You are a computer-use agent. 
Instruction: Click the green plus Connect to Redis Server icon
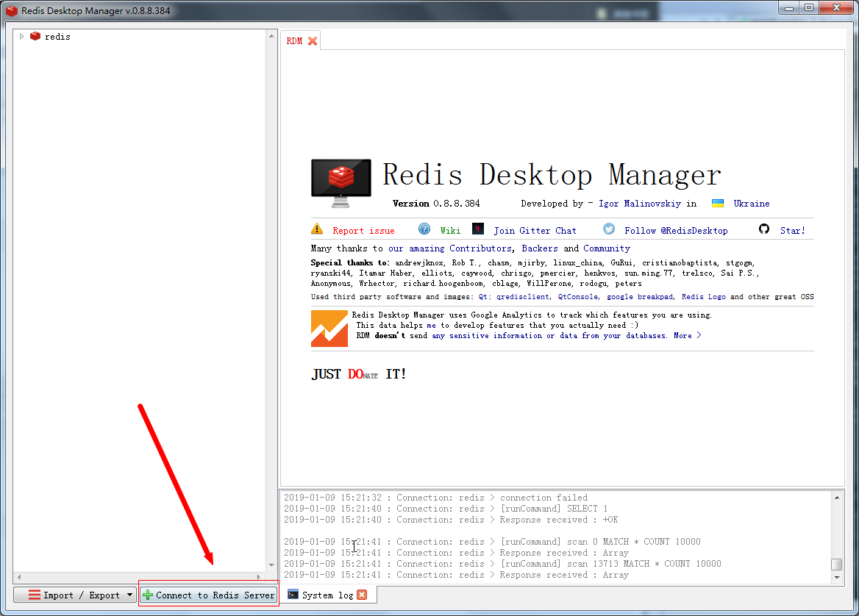coord(149,594)
